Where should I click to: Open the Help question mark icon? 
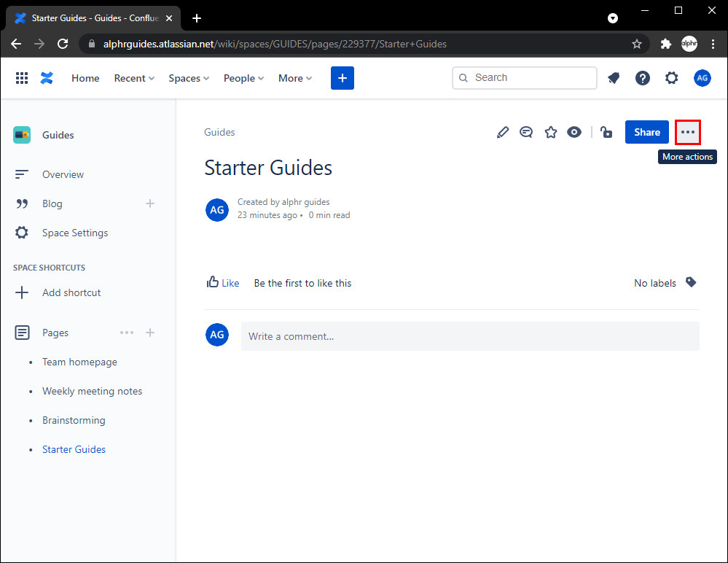[643, 78]
